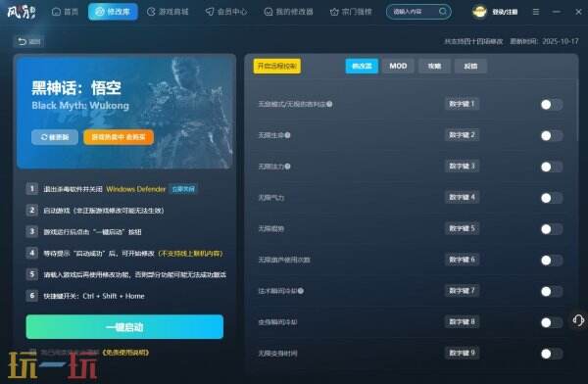Open 我的修改器 my trainers tab
The height and width of the screenshot is (384, 588).
[288, 12]
